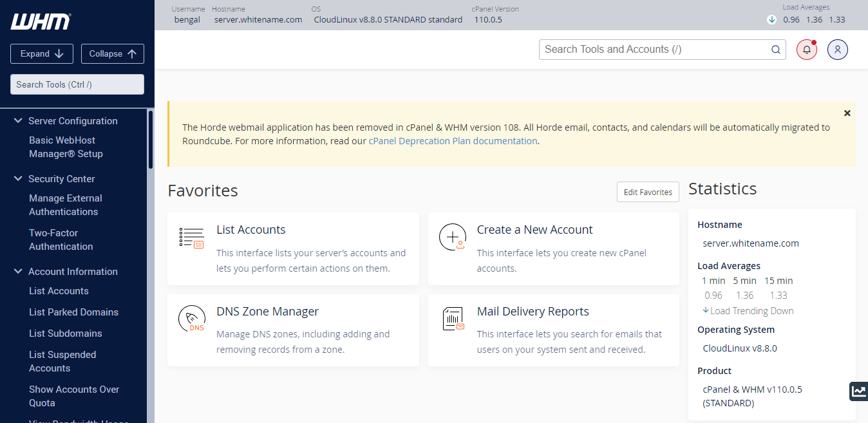Open the statistics chart icon at right edge
This screenshot has height=423, width=868.
coord(858,391)
